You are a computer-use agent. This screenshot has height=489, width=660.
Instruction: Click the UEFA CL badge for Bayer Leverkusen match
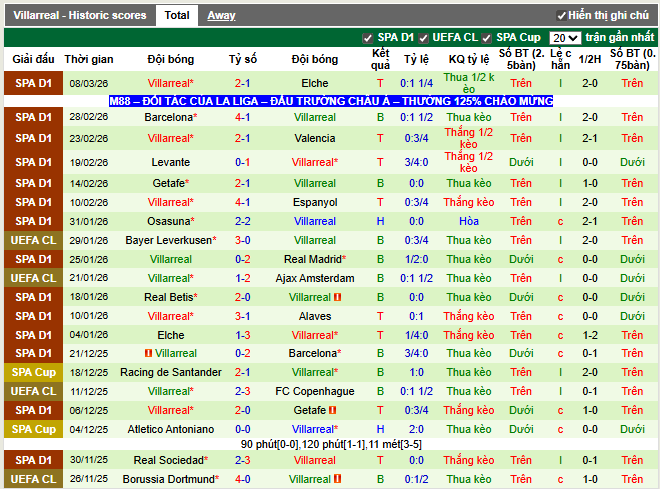click(x=33, y=240)
